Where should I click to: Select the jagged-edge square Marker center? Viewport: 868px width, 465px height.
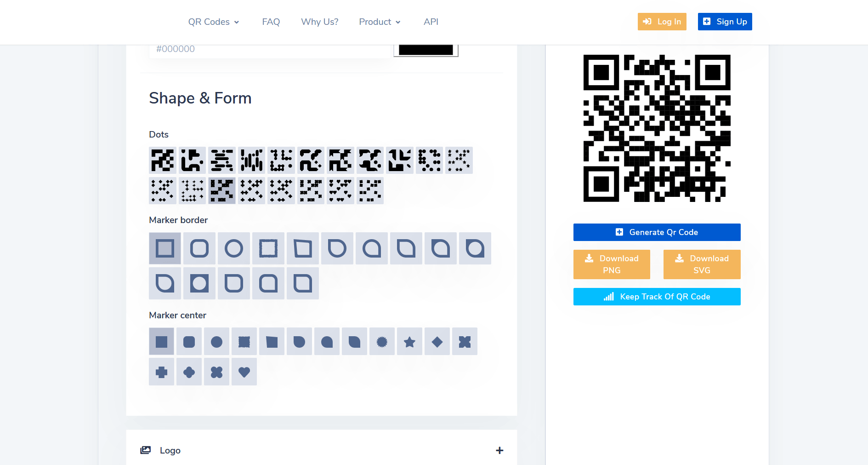coord(244,341)
